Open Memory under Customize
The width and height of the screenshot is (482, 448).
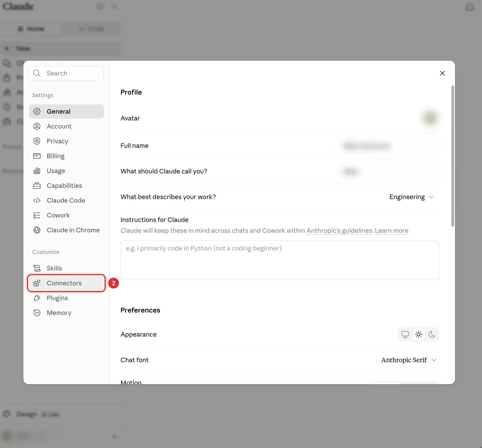66,313
